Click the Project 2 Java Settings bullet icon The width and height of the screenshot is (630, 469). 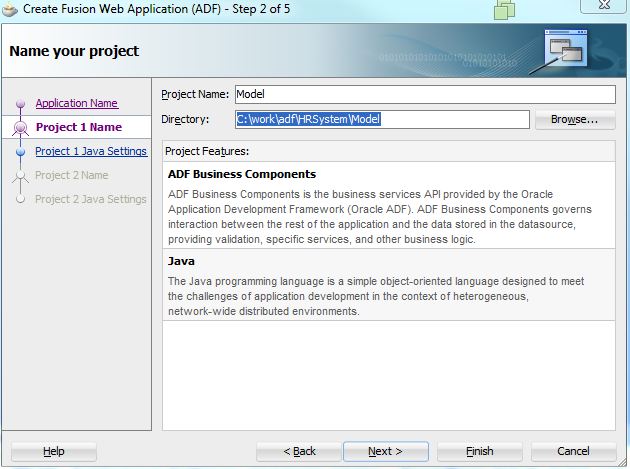tap(20, 199)
